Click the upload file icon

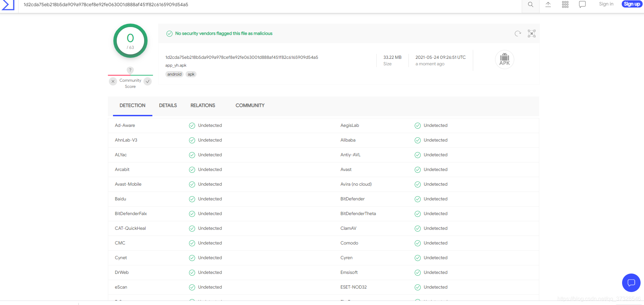(548, 4)
